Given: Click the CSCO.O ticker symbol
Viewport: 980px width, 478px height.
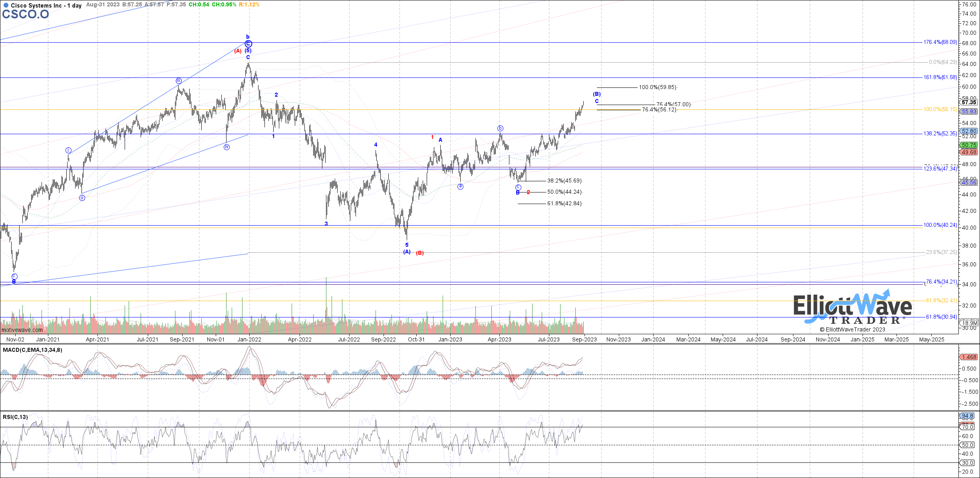Looking at the screenshot, I should 25,14.
